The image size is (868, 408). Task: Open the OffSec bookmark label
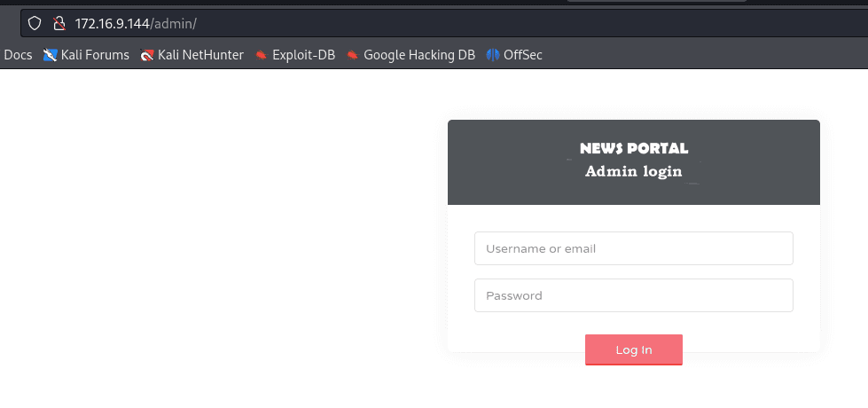click(x=523, y=55)
